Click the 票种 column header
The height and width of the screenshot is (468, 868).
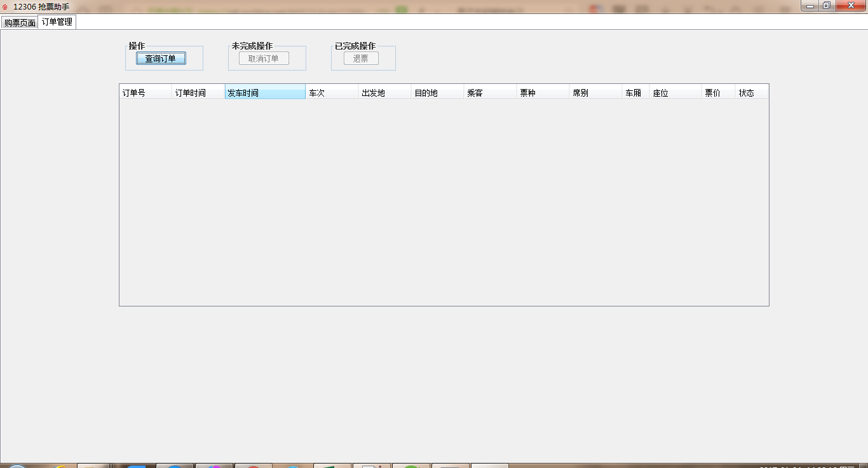[543, 93]
